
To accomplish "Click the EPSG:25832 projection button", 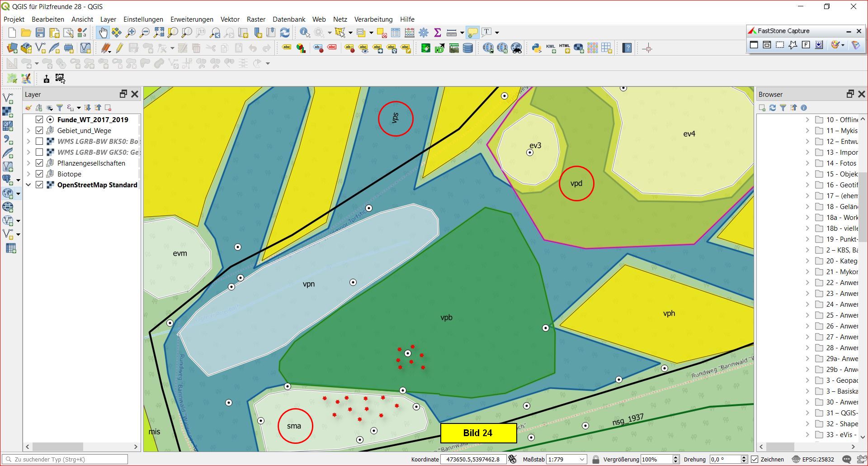I will (x=814, y=459).
